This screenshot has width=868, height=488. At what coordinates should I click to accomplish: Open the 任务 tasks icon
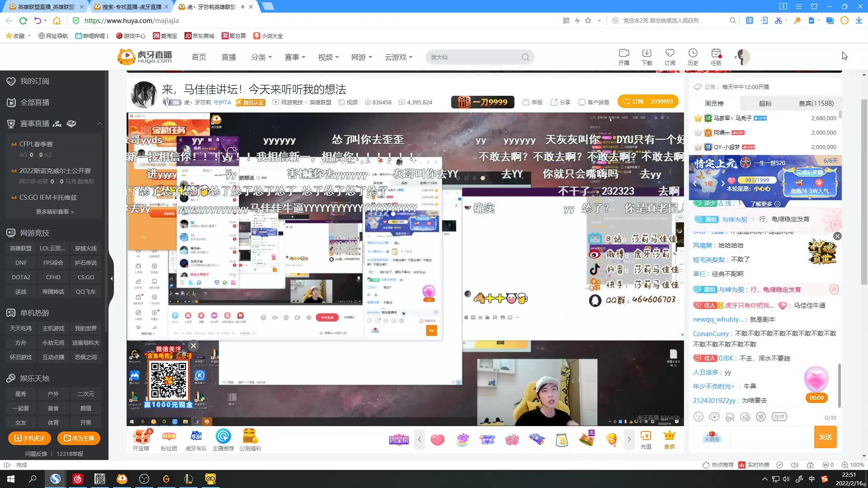[x=716, y=57]
